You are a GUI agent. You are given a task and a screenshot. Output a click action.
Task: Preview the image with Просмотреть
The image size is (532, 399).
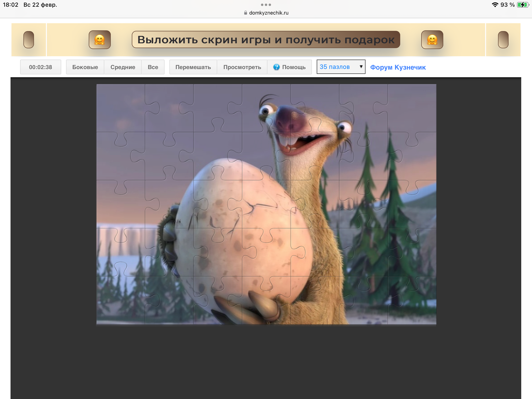tap(242, 67)
